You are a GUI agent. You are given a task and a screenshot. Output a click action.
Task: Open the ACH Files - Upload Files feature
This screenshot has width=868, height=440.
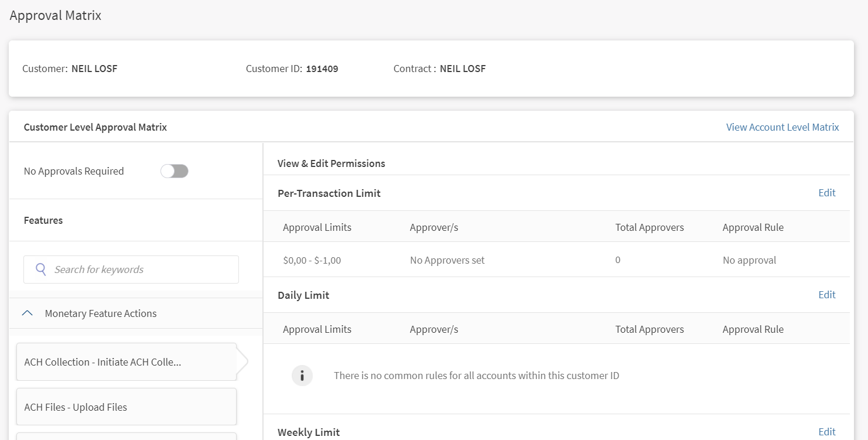click(127, 407)
